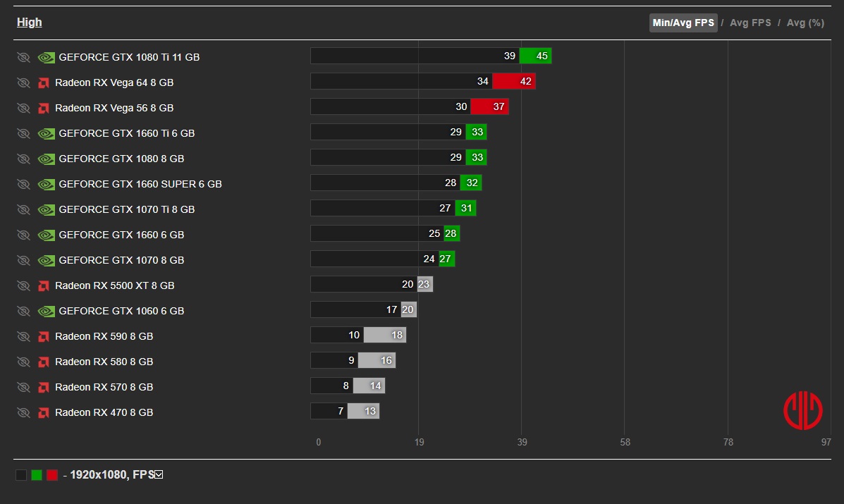Toggle eye icon for GTX 1660 6 GB
844x504 pixels.
[x=23, y=235]
